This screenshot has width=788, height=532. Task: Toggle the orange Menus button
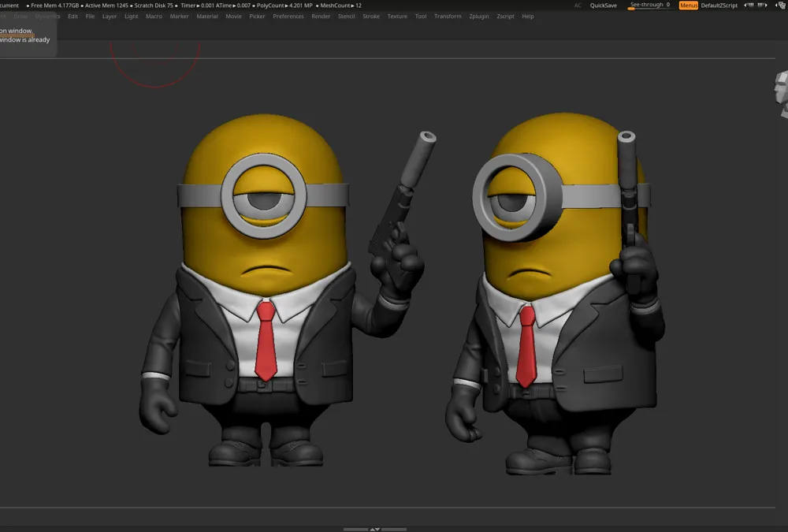coord(688,6)
